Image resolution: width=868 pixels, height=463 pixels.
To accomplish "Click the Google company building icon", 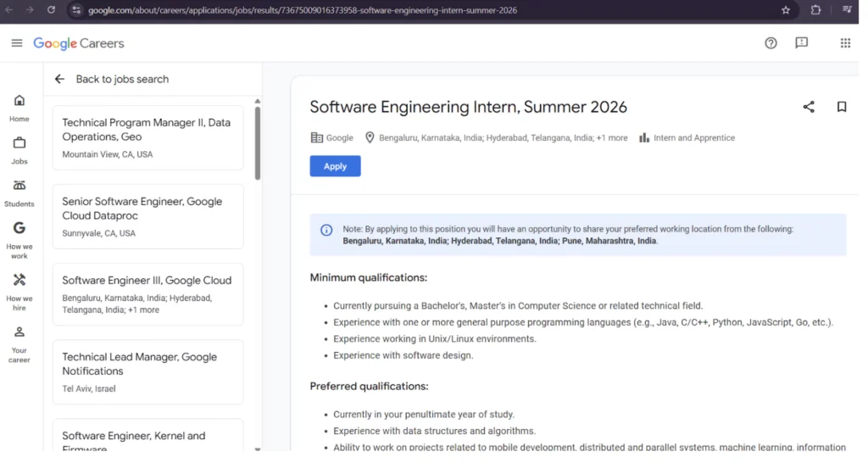I will pyautogui.click(x=317, y=137).
